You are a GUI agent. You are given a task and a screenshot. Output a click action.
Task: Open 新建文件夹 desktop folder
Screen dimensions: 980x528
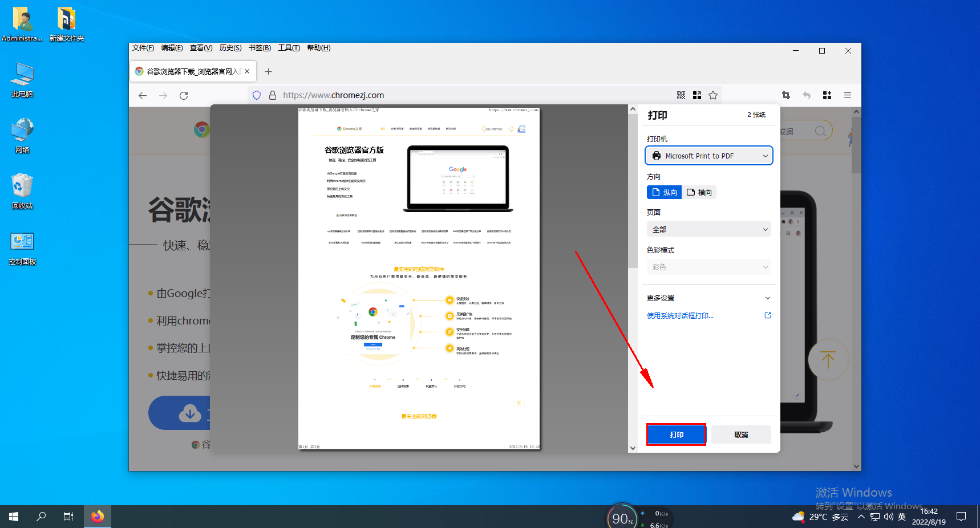[67, 25]
